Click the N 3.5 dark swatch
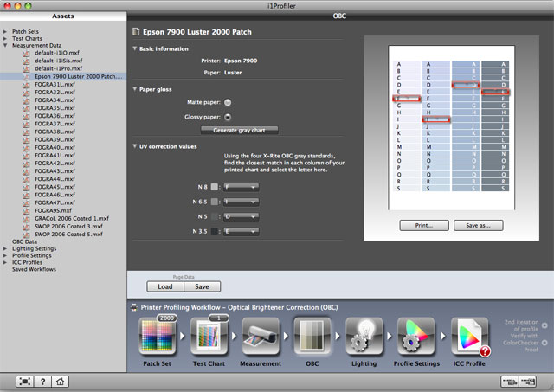The image size is (554, 392). point(214,231)
